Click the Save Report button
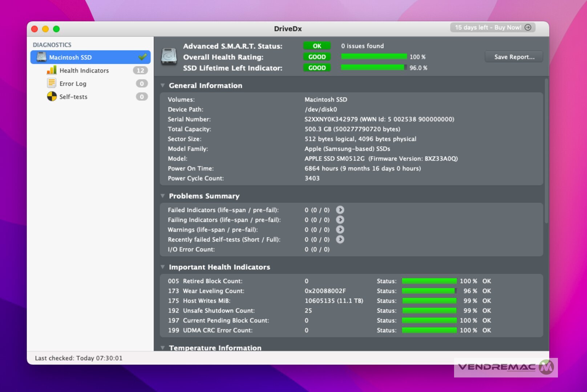 514,57
